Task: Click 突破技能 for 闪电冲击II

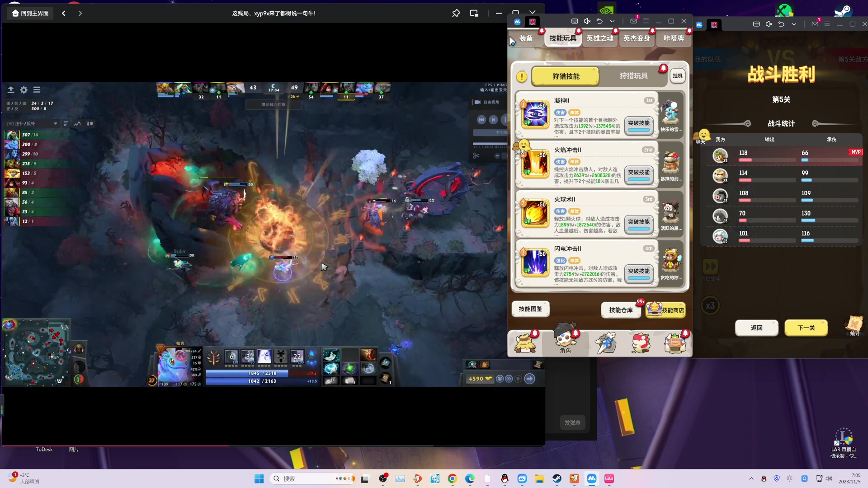Action: pyautogui.click(x=638, y=273)
